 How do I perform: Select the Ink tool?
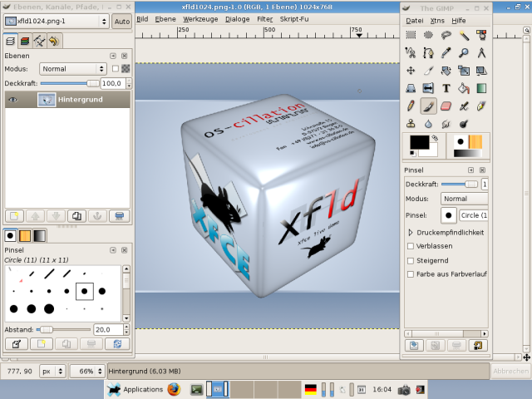[481, 106]
